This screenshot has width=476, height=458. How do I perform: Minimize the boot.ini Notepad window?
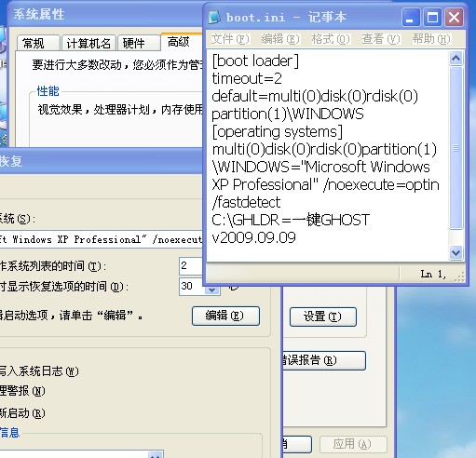click(x=411, y=18)
